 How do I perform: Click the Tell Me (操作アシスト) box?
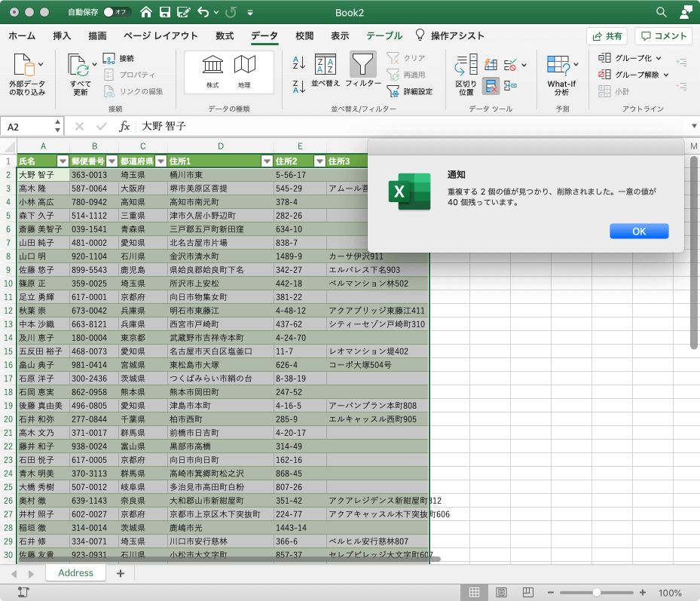coord(450,35)
